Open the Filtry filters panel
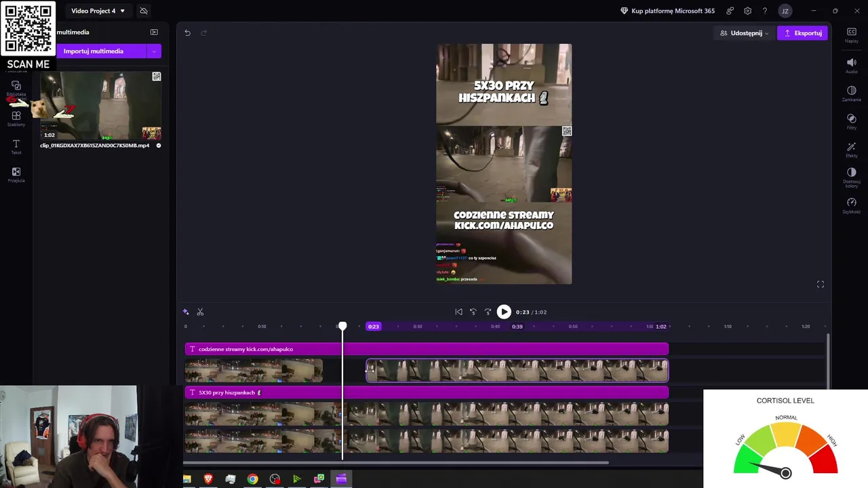 851,121
